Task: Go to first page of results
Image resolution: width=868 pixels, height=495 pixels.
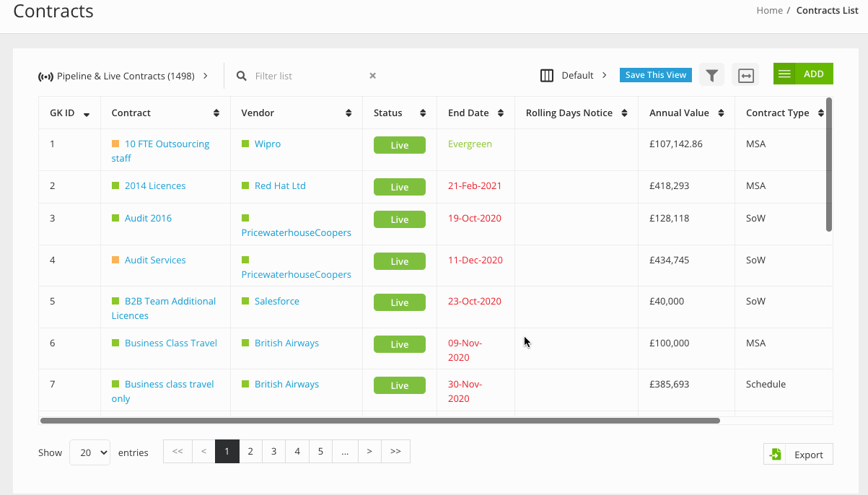Action: pyautogui.click(x=177, y=452)
